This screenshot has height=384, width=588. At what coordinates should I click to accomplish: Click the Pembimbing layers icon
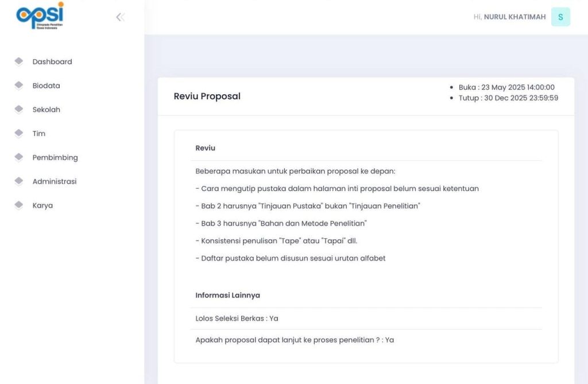19,157
